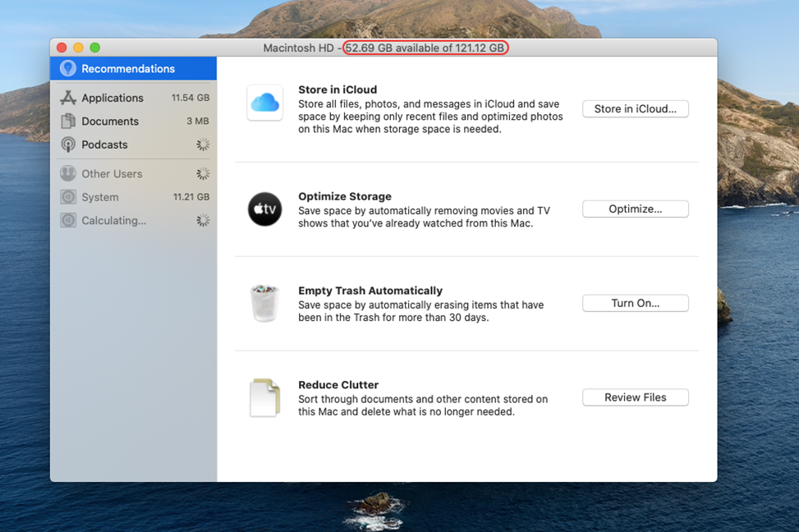This screenshot has height=532, width=799.
Task: Click the Calculating row loading spinner
Action: [203, 221]
